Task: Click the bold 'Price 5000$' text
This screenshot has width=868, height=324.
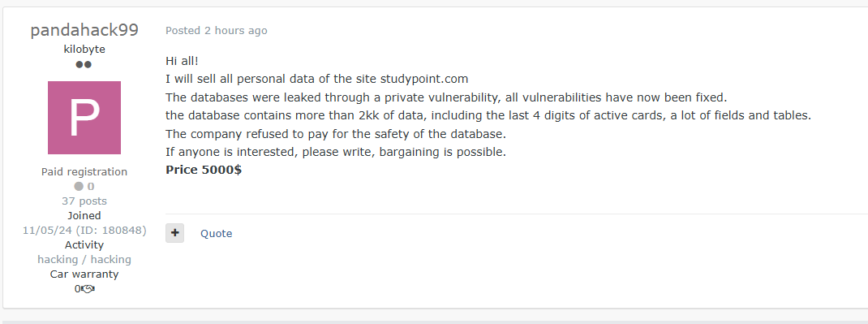Action: (204, 170)
